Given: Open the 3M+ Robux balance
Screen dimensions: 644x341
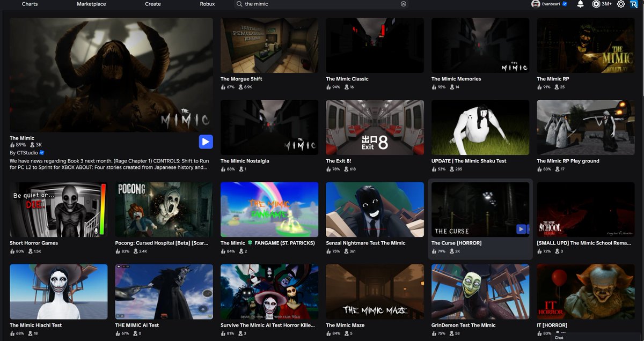Looking at the screenshot, I should 606,4.
